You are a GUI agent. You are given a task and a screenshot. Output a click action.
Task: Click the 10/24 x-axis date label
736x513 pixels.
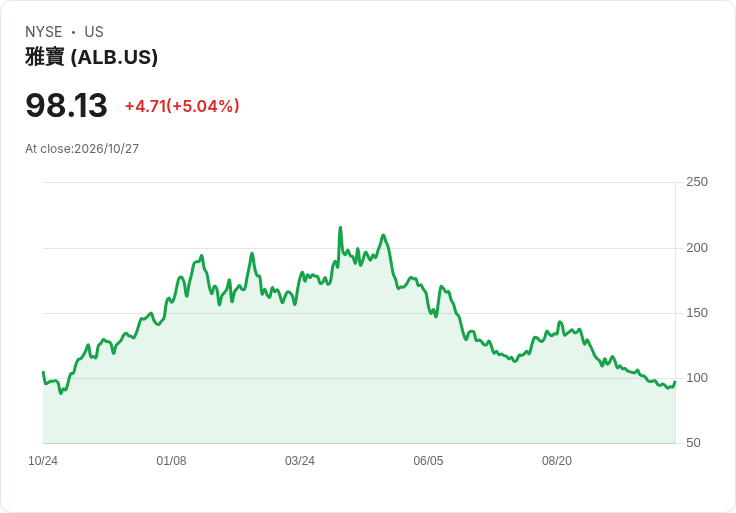coord(43,461)
